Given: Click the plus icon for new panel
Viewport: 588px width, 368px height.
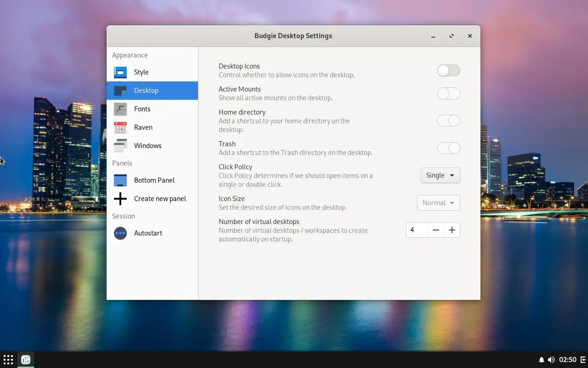Looking at the screenshot, I should point(120,199).
